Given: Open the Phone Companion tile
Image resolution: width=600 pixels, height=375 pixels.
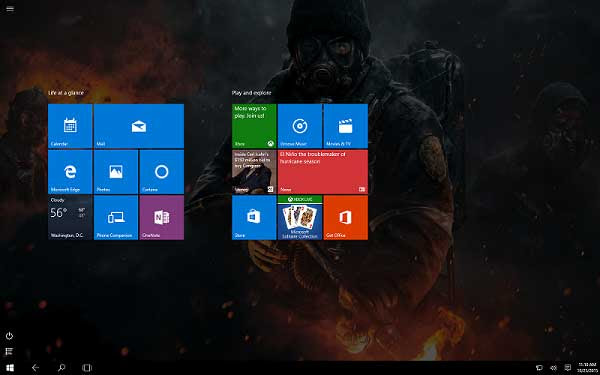Looking at the screenshot, I should (116, 218).
